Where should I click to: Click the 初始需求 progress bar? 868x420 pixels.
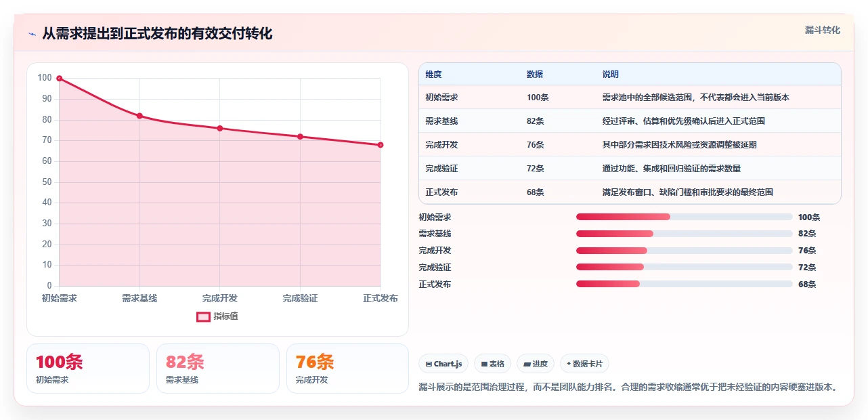click(684, 217)
